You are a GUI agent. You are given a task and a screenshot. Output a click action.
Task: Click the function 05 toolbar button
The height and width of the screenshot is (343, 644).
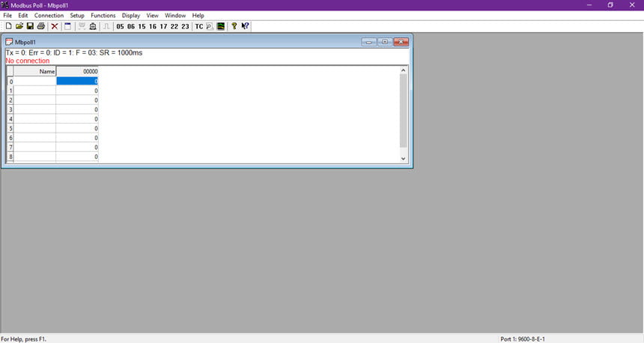pyautogui.click(x=120, y=26)
